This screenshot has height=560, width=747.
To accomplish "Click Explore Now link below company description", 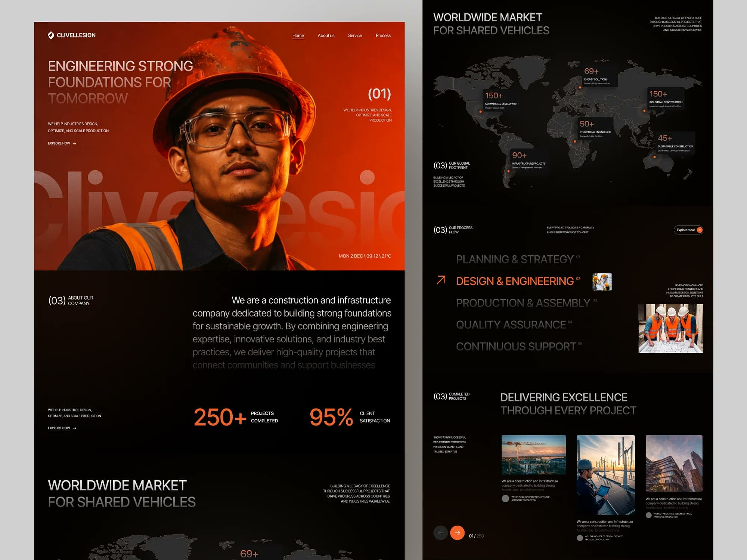I will click(62, 428).
